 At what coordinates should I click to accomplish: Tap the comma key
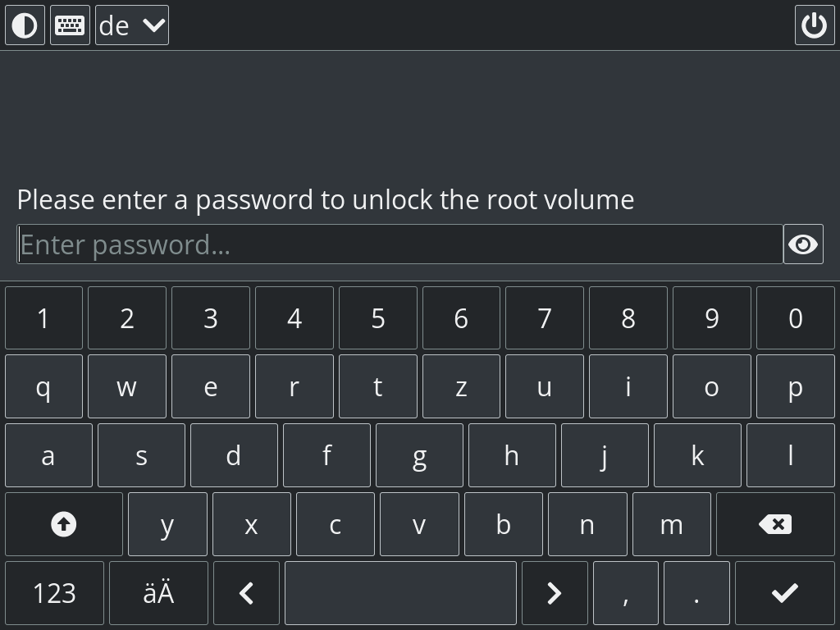point(625,592)
